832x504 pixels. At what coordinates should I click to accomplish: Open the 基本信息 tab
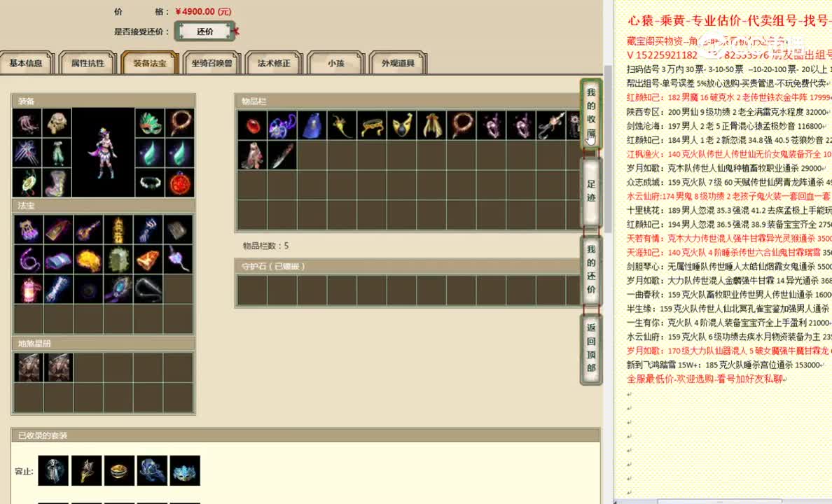pyautogui.click(x=26, y=63)
